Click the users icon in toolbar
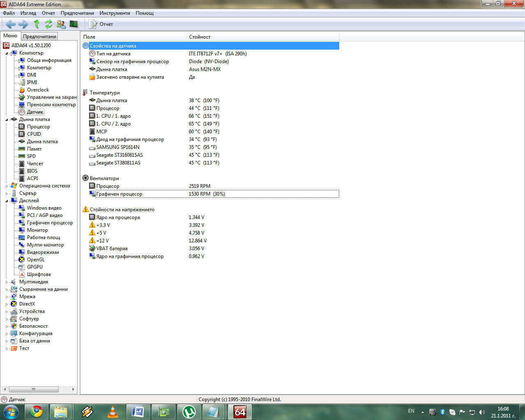This screenshot has height=420, width=525. coord(61,24)
